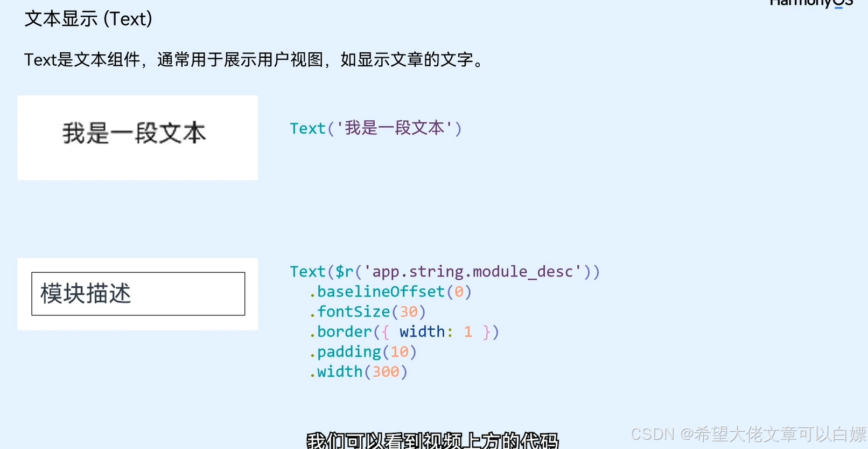
Task: Click the '.baselineOffset(0)' code line
Action: (390, 292)
